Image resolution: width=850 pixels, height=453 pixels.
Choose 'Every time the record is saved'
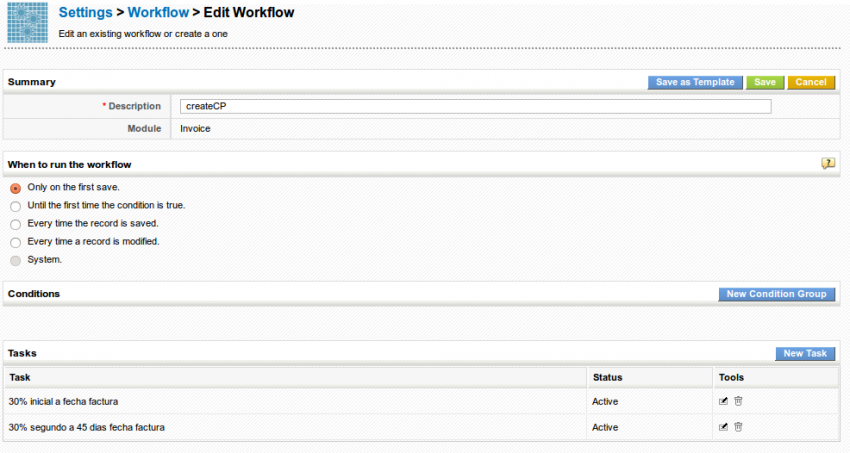(15, 224)
